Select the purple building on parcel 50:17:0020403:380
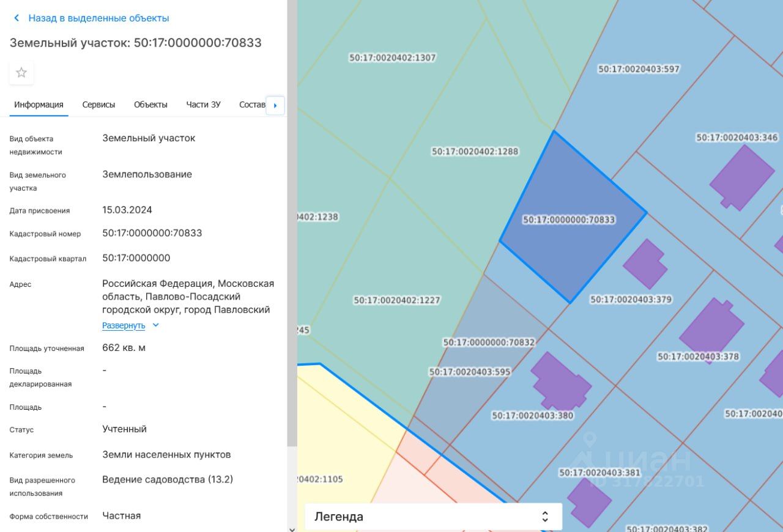Screen dimensions: 783x532 coord(560,382)
